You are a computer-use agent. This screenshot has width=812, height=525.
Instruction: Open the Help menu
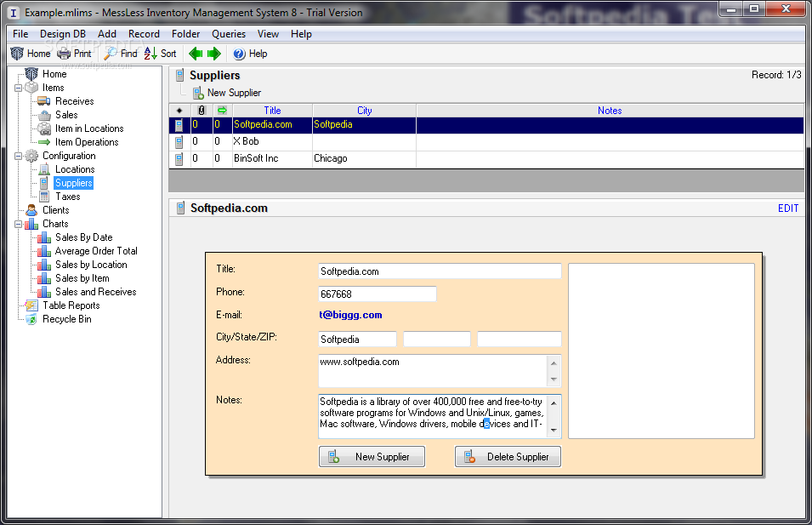tap(301, 34)
